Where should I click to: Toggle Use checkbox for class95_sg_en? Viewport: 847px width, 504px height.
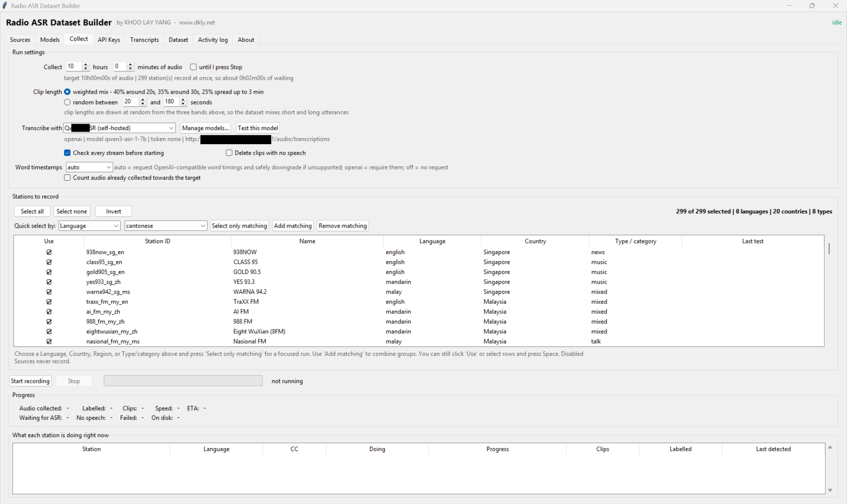(x=49, y=262)
